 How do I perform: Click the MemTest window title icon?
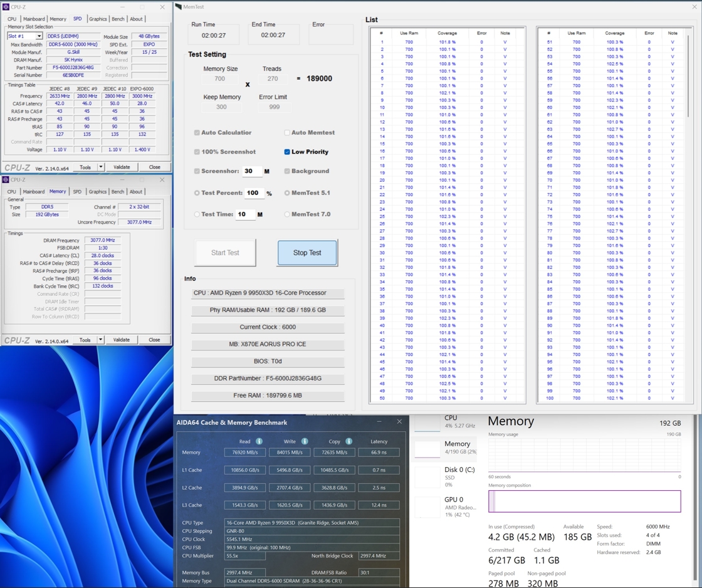pos(179,7)
